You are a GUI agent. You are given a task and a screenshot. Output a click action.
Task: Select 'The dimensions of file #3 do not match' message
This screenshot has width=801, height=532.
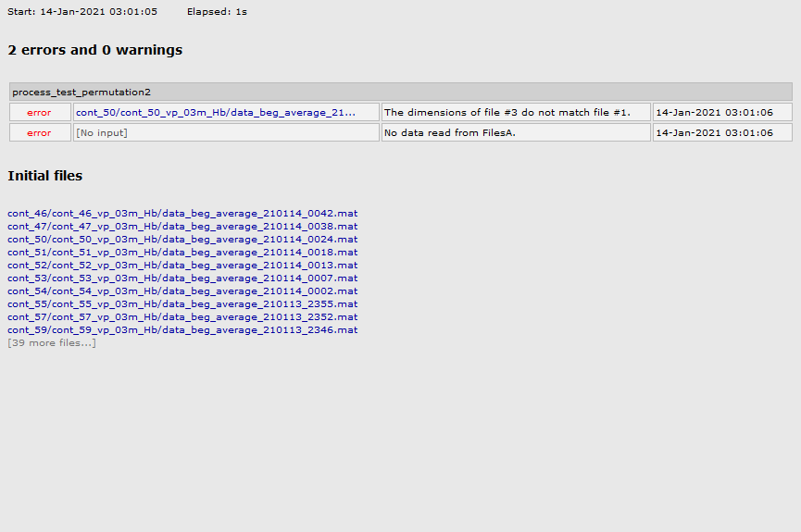pyautogui.click(x=516, y=112)
